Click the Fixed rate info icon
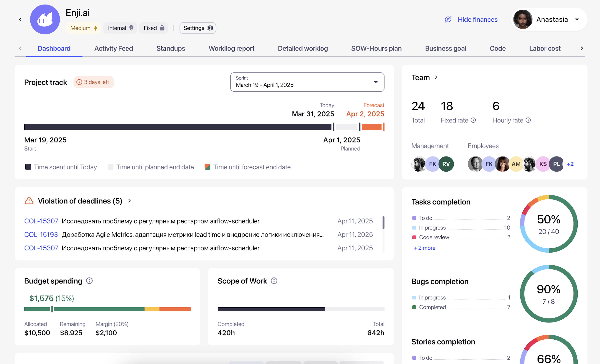 click(473, 120)
